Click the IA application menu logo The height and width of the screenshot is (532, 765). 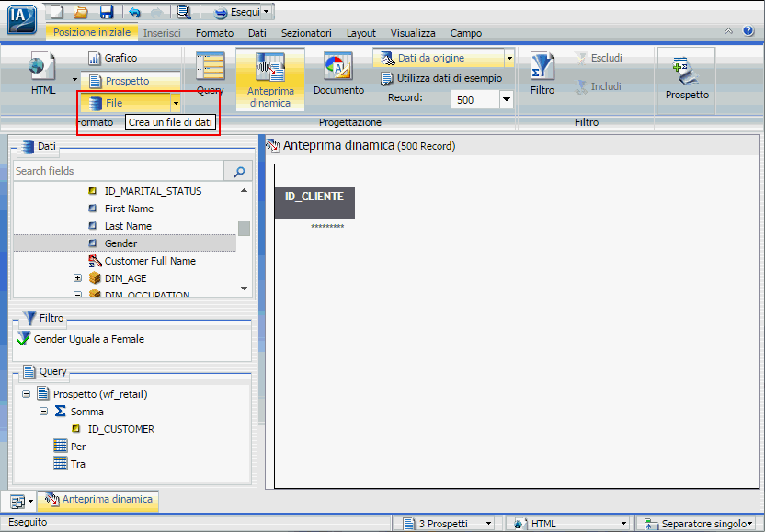pos(22,19)
